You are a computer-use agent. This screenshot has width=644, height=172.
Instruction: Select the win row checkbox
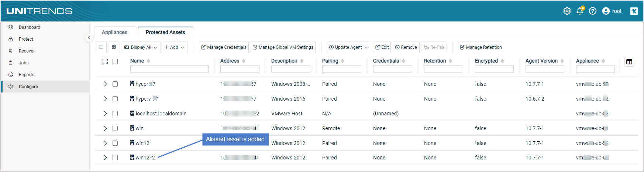pos(115,128)
